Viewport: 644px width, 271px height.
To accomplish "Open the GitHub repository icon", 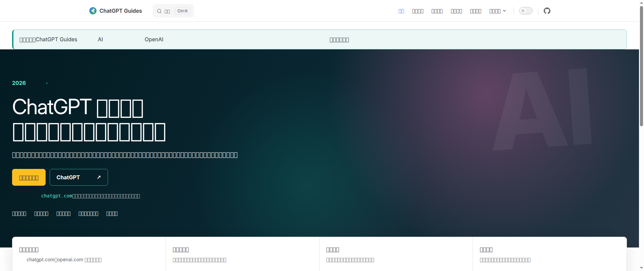I will [547, 11].
